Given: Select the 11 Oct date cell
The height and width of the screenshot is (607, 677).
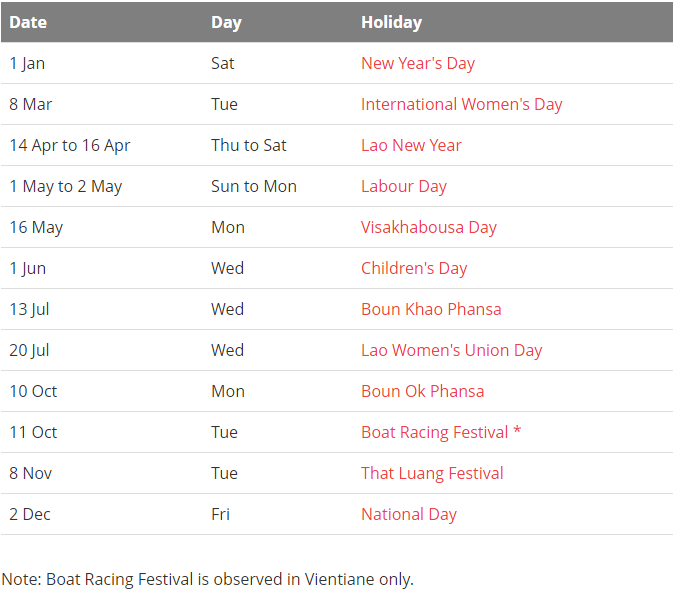Looking at the screenshot, I should tap(33, 433).
